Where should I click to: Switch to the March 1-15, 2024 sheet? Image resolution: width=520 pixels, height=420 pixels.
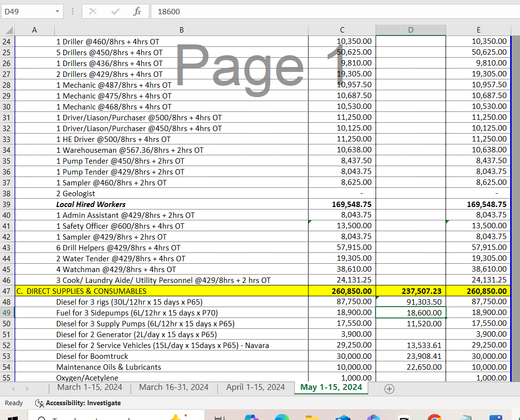pyautogui.click(x=90, y=387)
